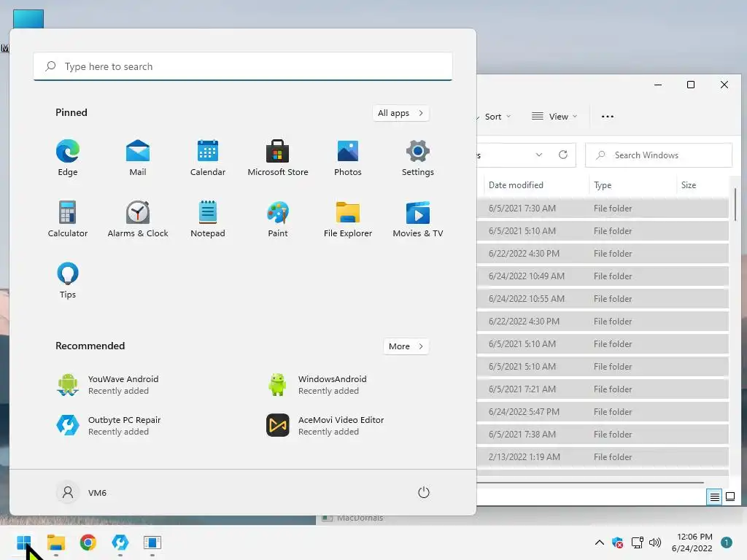Select row dated 2/13/2022 1:19 AM

coord(603,457)
